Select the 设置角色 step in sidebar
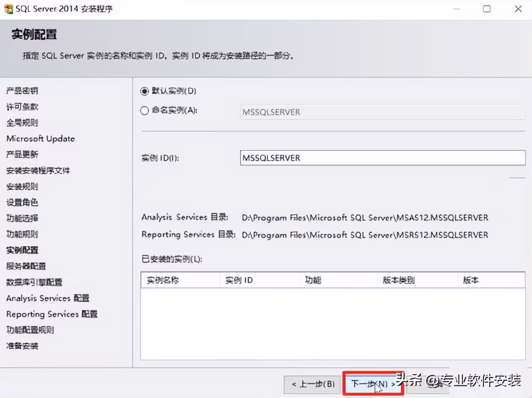Screen dimensions: 532x398 click(23, 202)
